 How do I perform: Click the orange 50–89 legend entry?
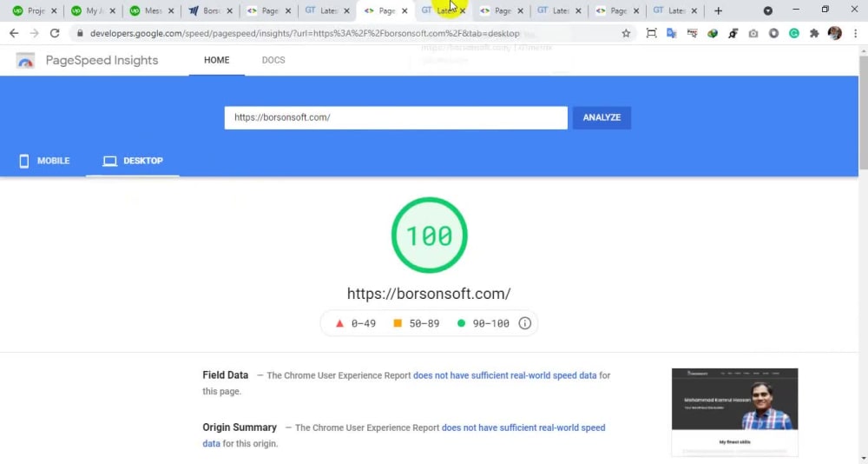click(417, 323)
